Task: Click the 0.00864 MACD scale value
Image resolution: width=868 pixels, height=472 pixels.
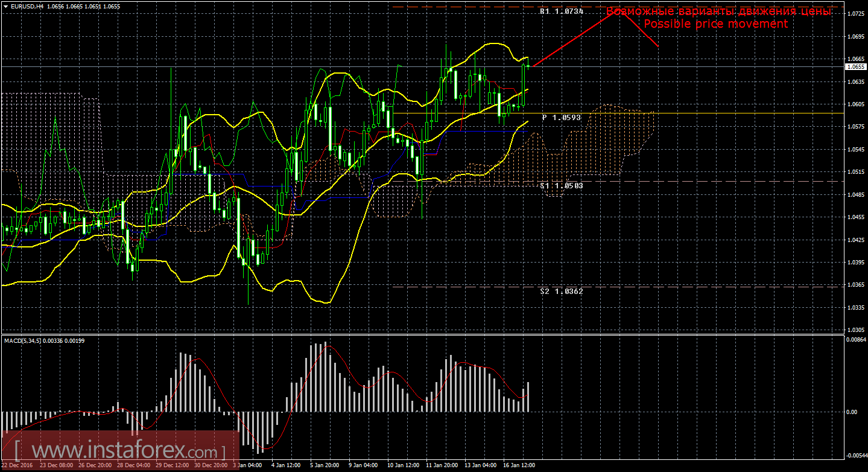Action: click(857, 341)
